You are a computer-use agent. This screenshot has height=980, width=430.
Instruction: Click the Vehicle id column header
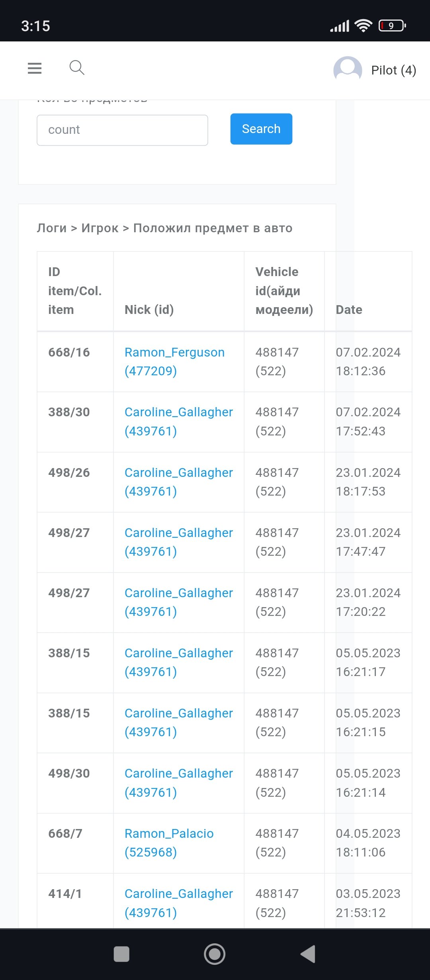pos(284,291)
